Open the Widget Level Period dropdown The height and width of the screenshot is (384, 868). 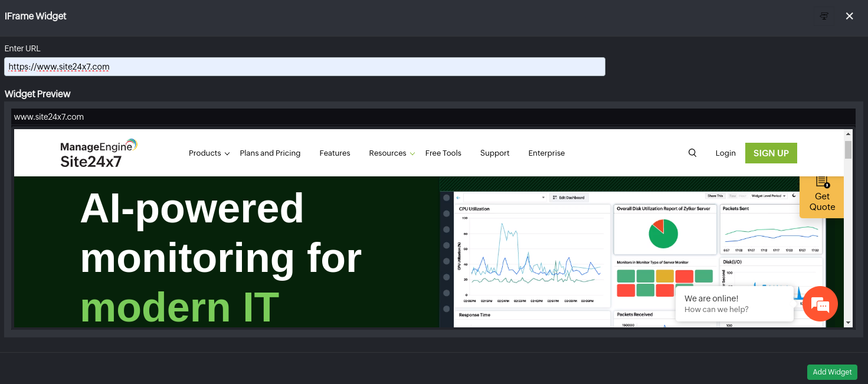point(768,196)
